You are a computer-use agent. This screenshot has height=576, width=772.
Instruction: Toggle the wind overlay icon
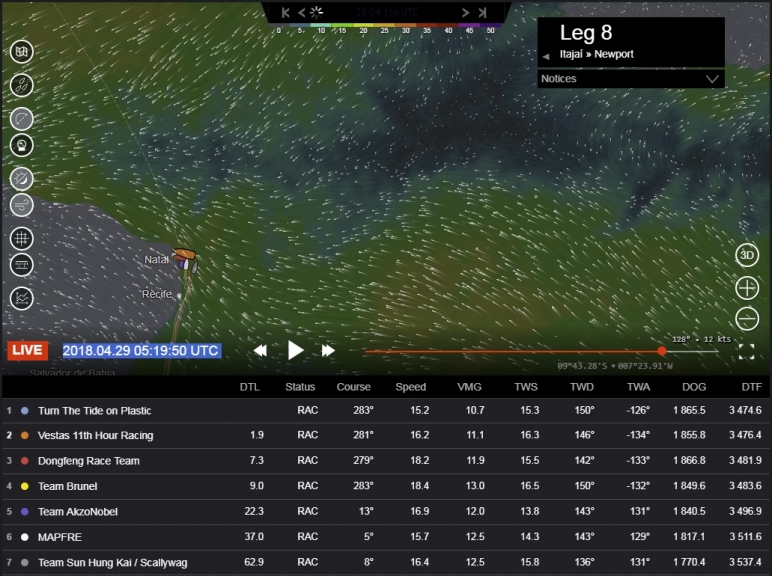(x=22, y=205)
